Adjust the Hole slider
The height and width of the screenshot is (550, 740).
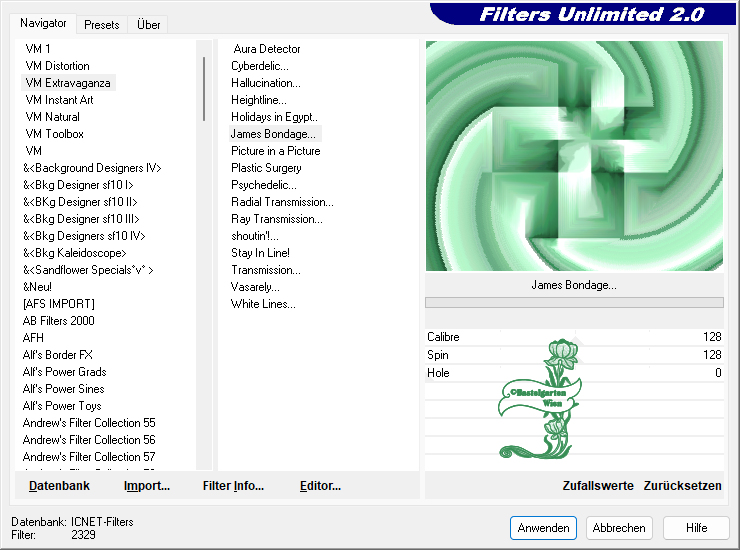point(574,372)
